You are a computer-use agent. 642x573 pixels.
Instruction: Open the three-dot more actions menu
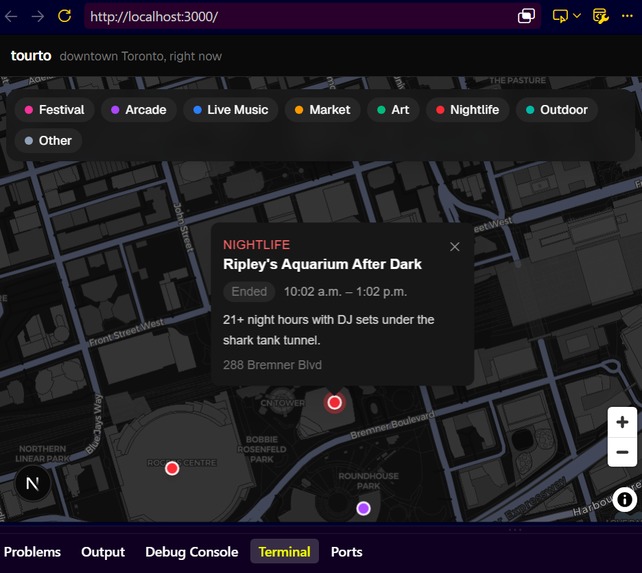point(627,16)
